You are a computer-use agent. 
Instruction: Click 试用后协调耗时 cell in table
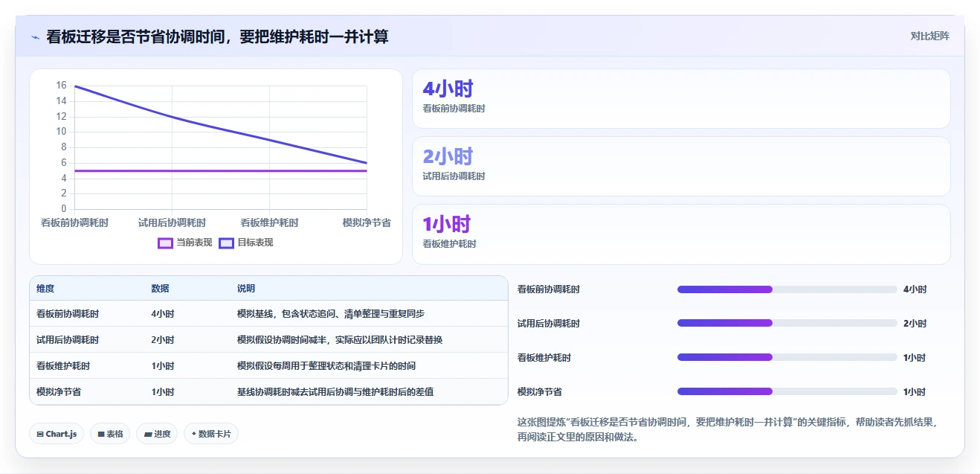[x=68, y=340]
